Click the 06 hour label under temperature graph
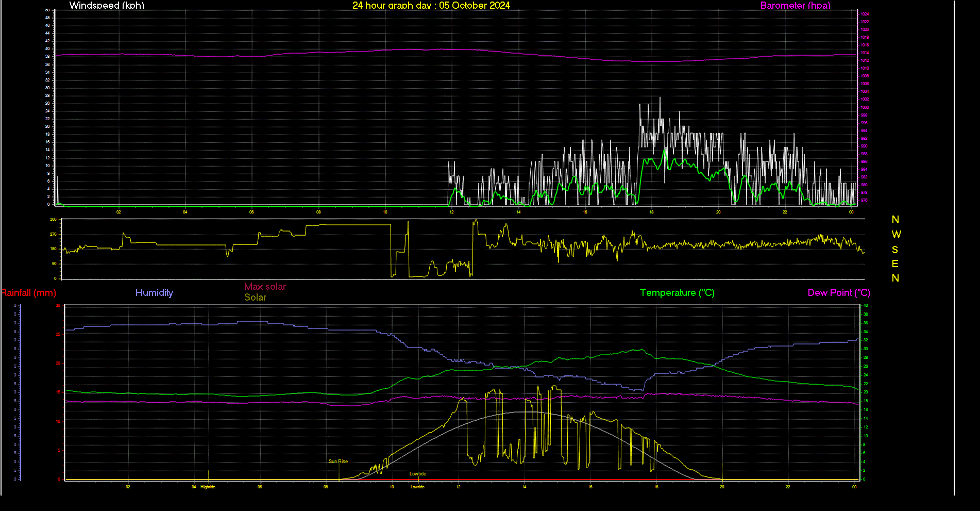Viewport: 980px width, 511px height. (260, 487)
